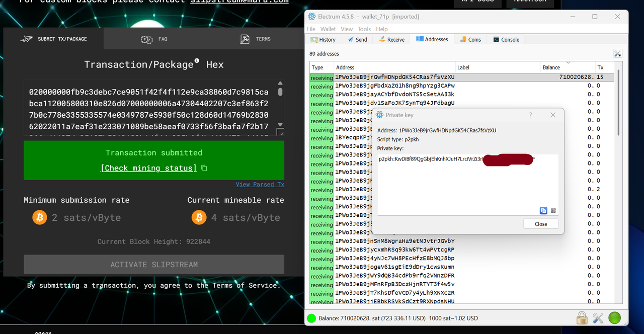This screenshot has height=334, width=644.
Task: Select address row ending in Lh9XNXczR
Action: click(x=462, y=293)
